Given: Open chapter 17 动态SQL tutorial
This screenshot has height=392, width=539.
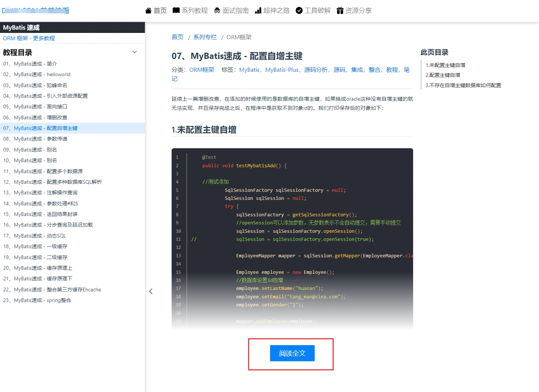Looking at the screenshot, I should click(x=35, y=236).
